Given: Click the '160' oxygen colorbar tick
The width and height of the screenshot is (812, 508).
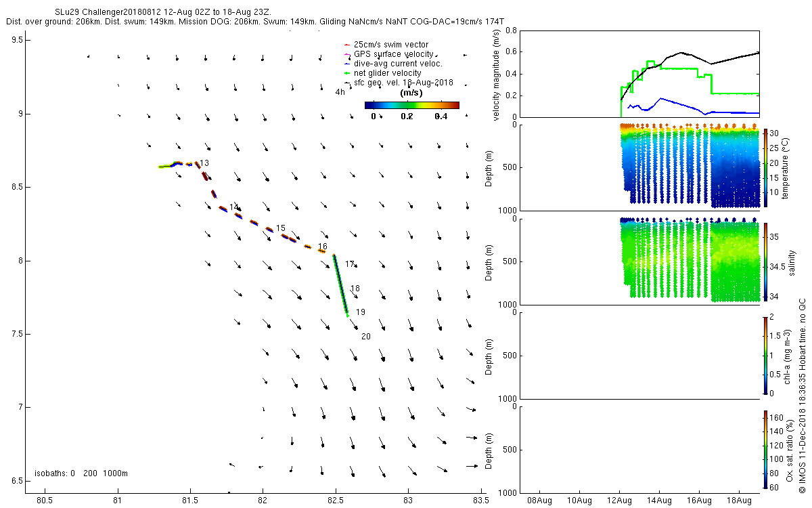Looking at the screenshot, I should coord(777,418).
